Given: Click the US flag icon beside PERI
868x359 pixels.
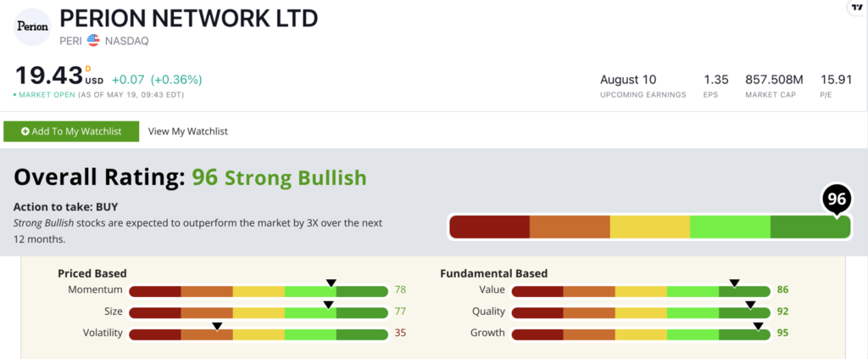Looking at the screenshot, I should tap(93, 40).
